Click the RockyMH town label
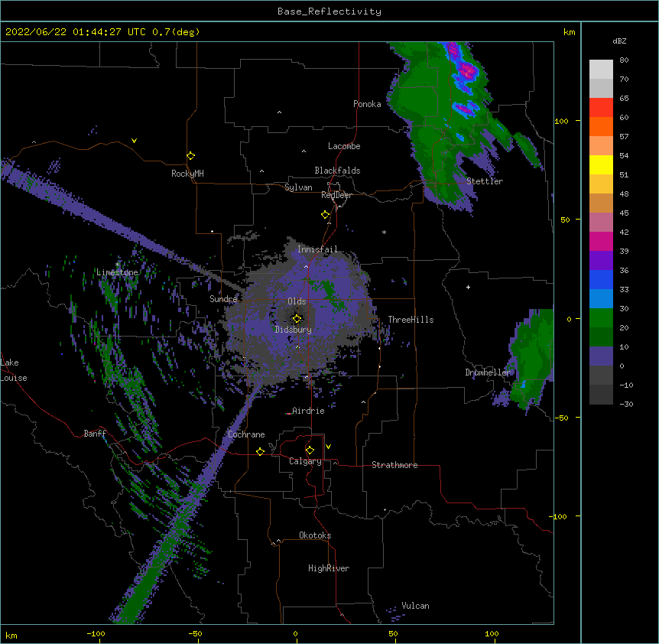 point(187,174)
